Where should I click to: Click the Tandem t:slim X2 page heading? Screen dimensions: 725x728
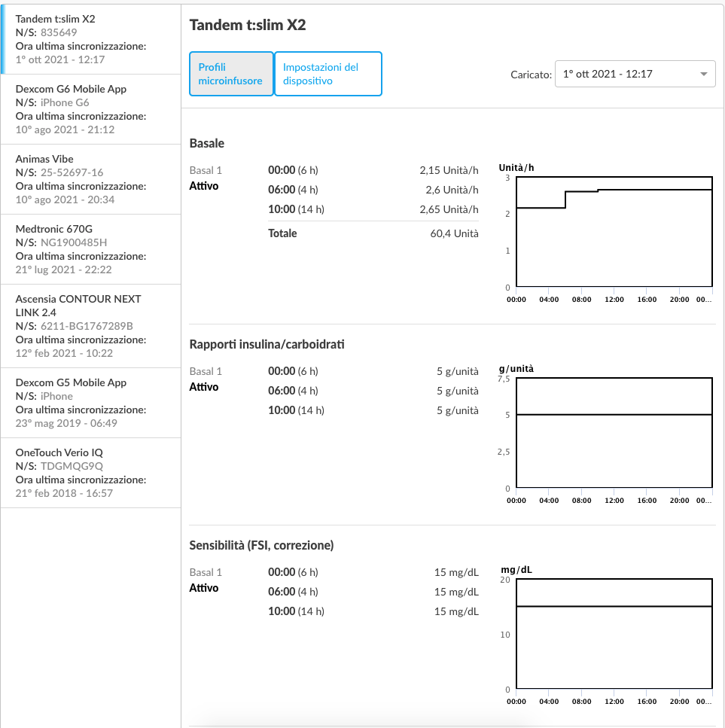click(x=248, y=25)
